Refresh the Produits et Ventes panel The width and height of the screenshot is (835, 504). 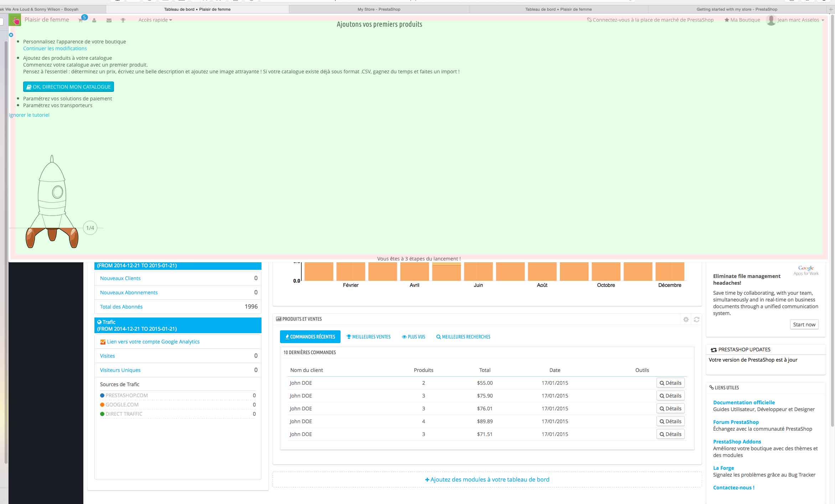pos(696,319)
